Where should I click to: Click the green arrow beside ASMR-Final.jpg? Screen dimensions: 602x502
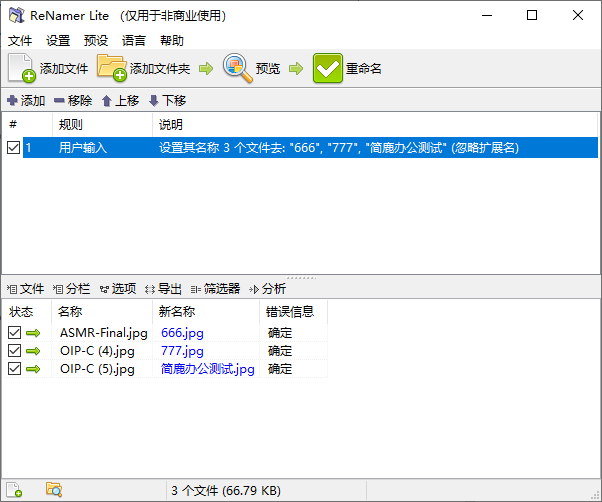click(33, 333)
